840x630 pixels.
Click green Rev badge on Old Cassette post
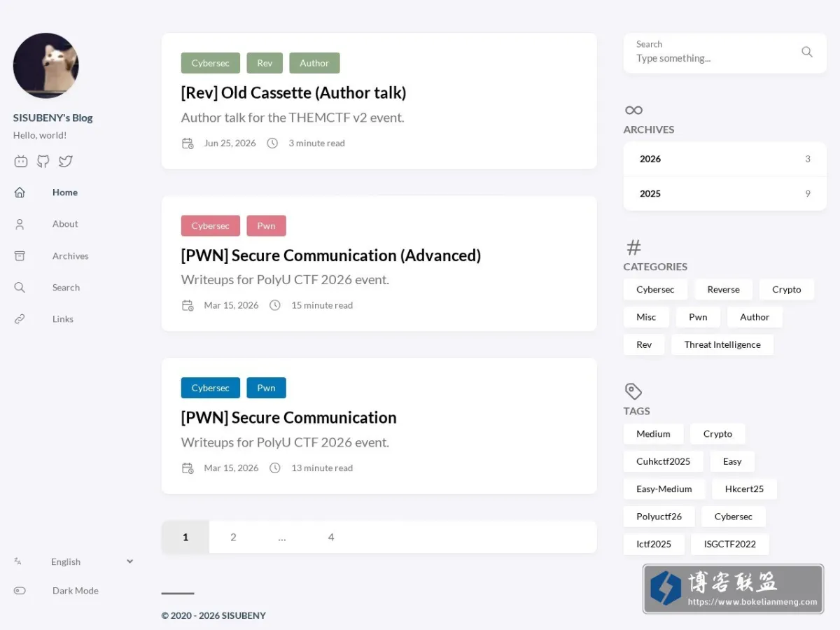click(265, 63)
